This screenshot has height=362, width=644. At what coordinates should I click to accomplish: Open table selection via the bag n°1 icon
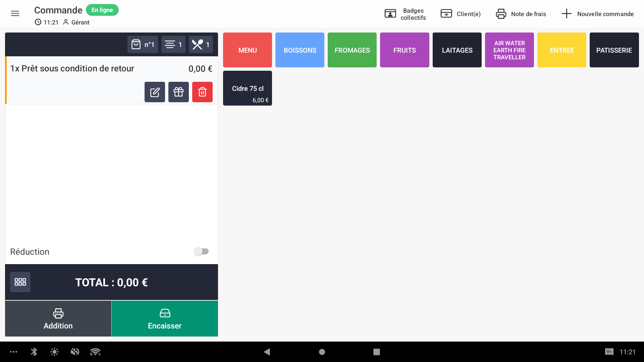point(142,44)
